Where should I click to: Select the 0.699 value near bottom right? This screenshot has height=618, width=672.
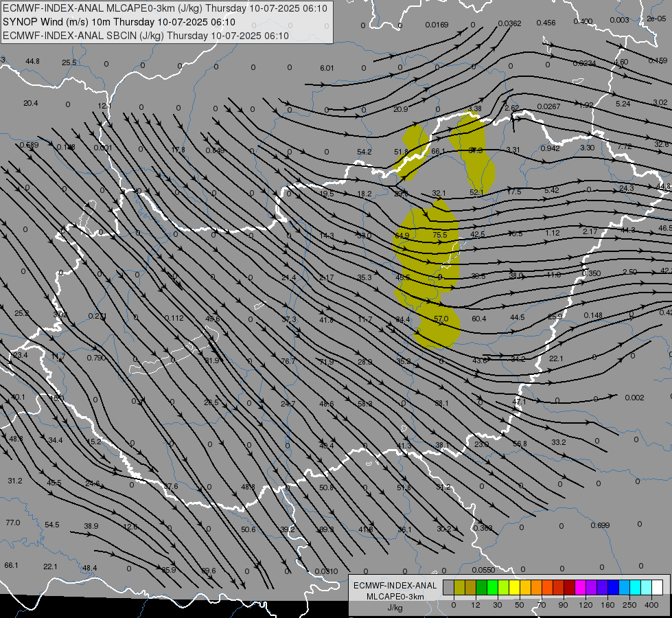coord(600,525)
